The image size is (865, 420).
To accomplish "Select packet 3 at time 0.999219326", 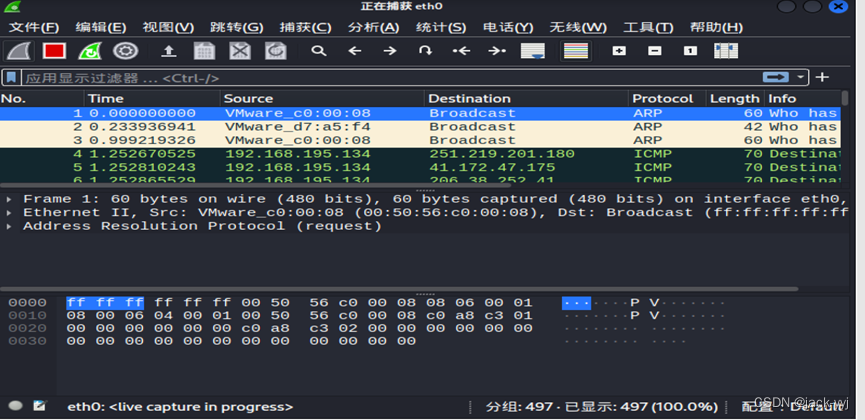I will (x=420, y=140).
